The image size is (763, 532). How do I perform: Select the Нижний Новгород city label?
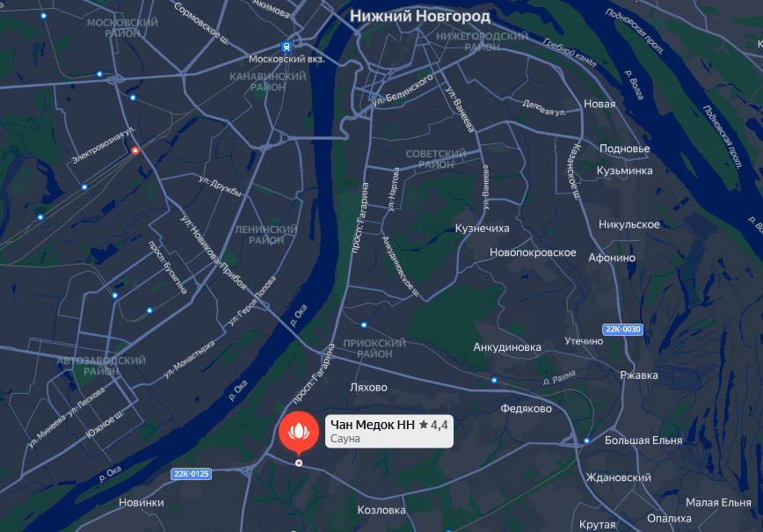coord(420,16)
